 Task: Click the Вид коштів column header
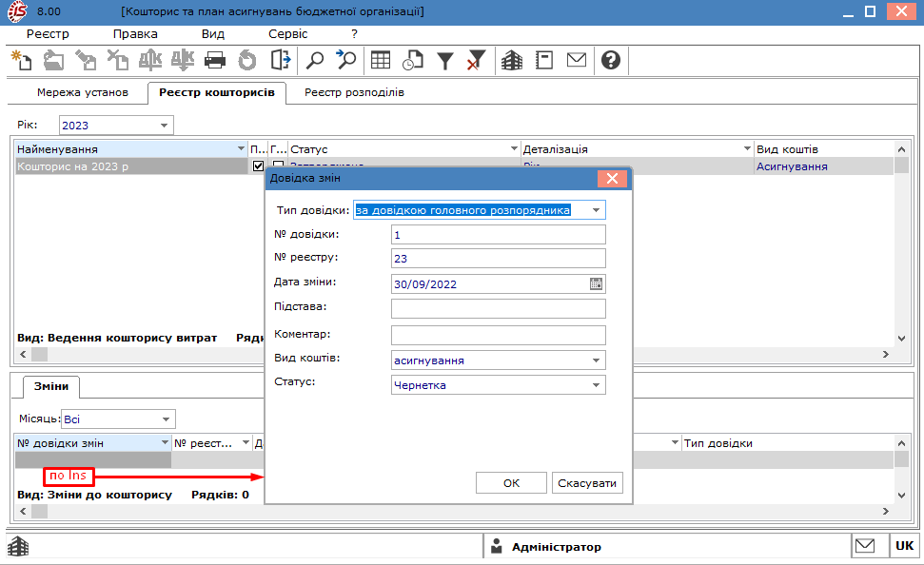pos(824,149)
